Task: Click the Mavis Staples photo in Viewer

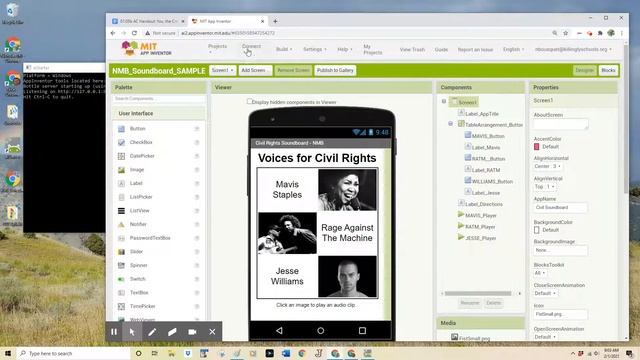Action: tap(347, 190)
